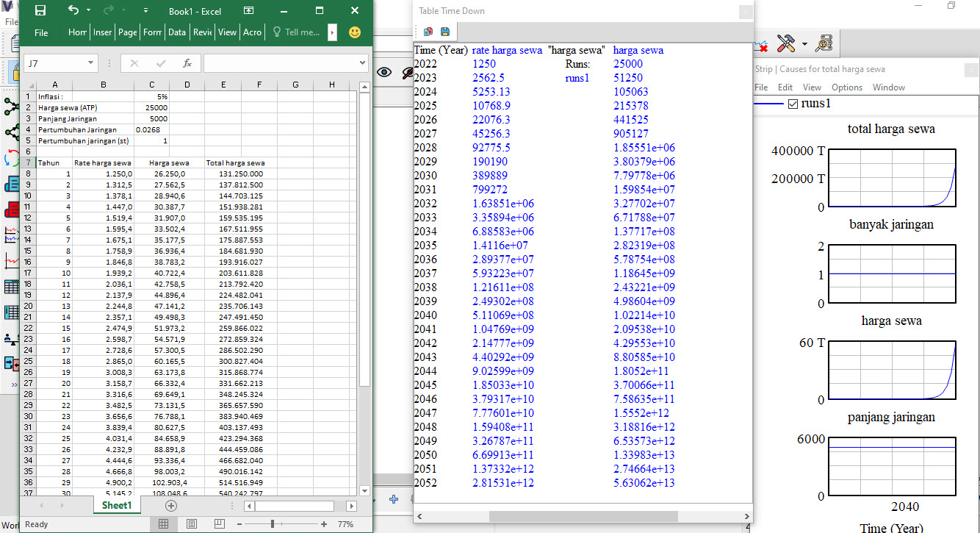The width and height of the screenshot is (980, 533).
Task: Click the insert function fx icon
Action: (187, 63)
